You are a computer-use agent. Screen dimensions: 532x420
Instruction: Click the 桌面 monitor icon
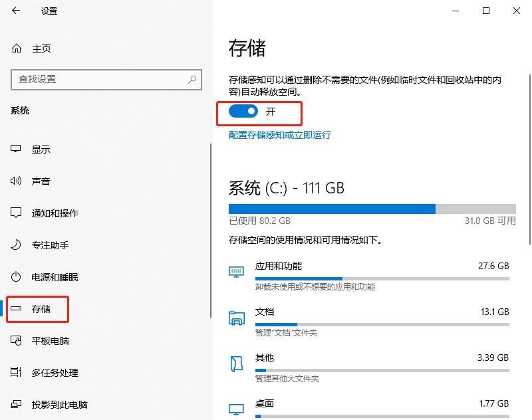coord(236,407)
